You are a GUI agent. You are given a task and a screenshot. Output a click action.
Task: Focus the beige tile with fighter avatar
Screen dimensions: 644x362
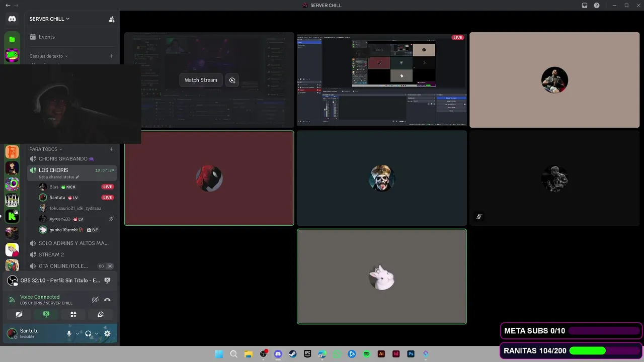(x=554, y=80)
